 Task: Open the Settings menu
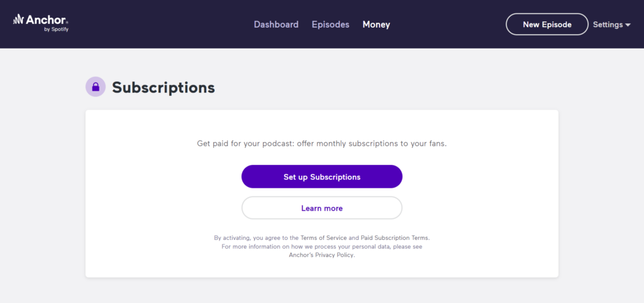point(607,25)
